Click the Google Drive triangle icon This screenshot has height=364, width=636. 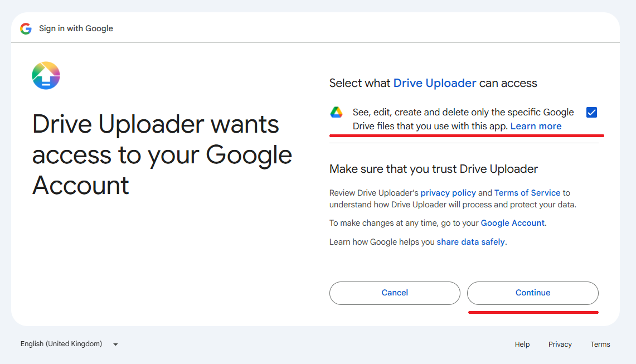(336, 113)
